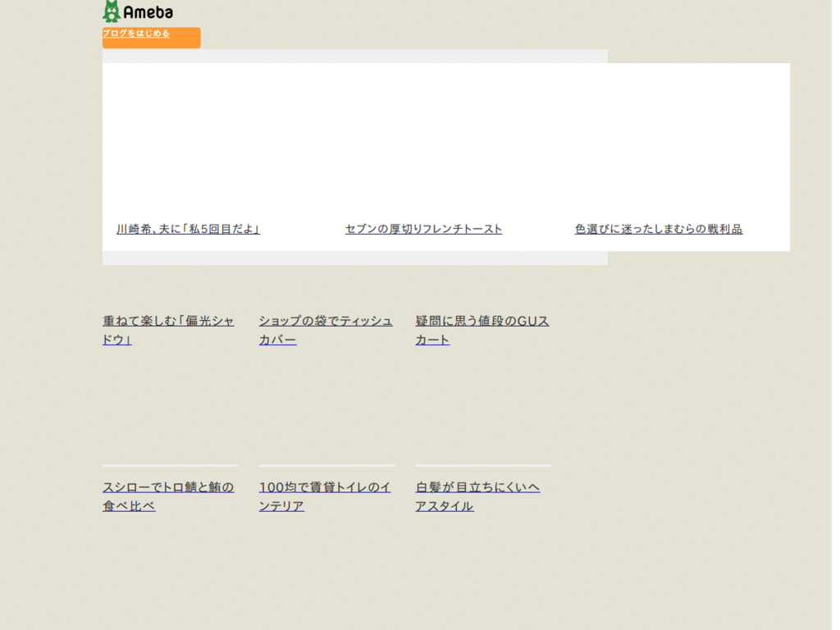Image resolution: width=840 pixels, height=630 pixels.
Task: Click the Ameba wordmark logo
Action: click(x=148, y=11)
